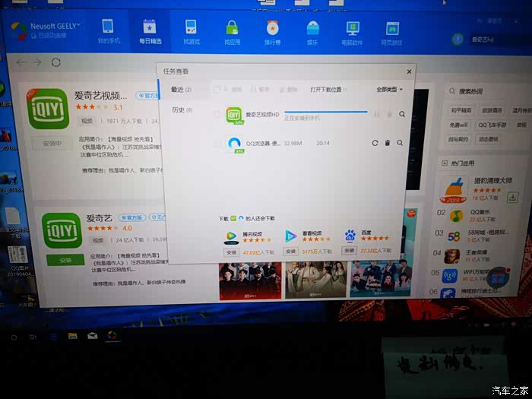
Task: Click the Windows taskbar search circle
Action: pos(14,337)
